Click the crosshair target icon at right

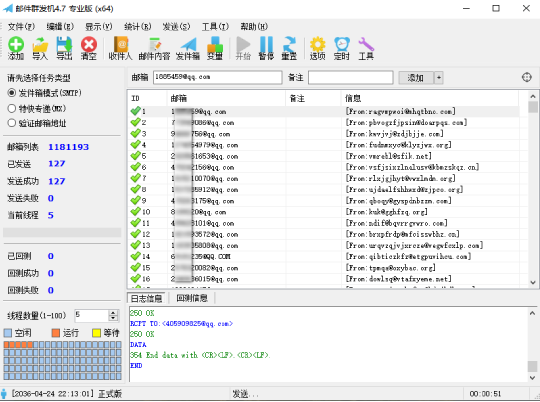pyautogui.click(x=527, y=77)
